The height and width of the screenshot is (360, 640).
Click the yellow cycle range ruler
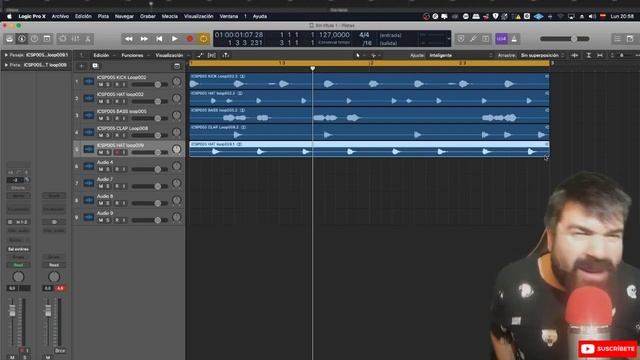click(369, 63)
